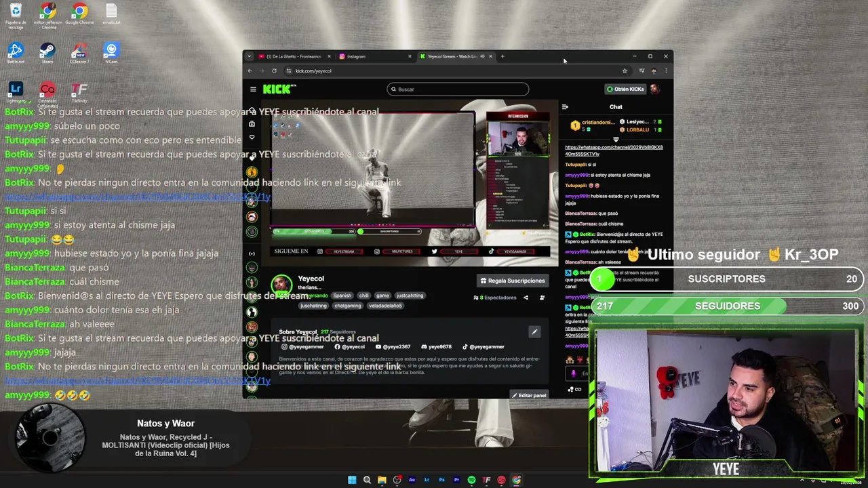Click the chill tag
The image size is (868, 488).
point(364,296)
